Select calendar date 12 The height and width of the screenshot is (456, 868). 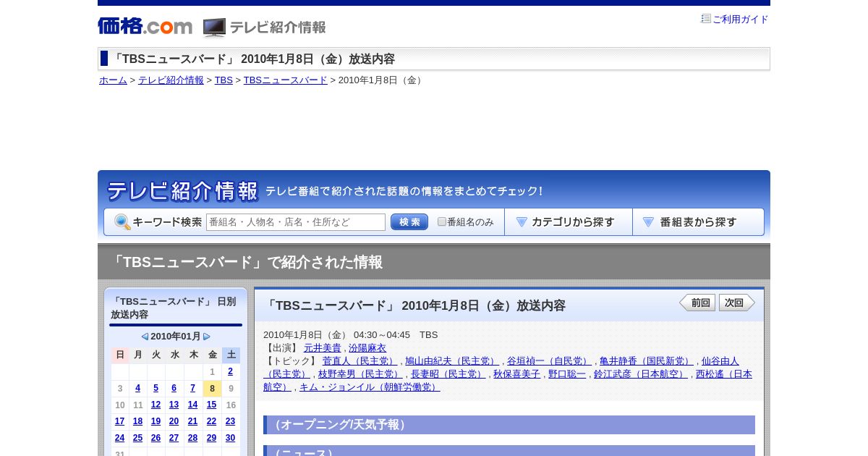pyautogui.click(x=156, y=405)
